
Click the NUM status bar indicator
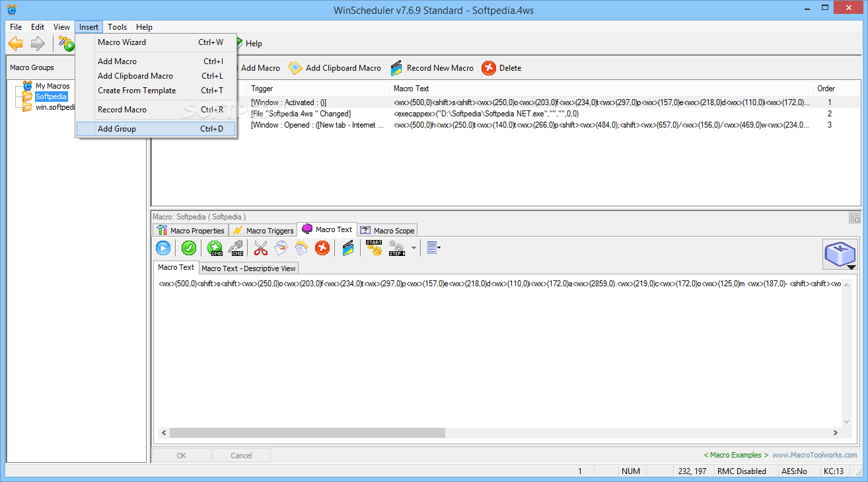click(x=631, y=471)
